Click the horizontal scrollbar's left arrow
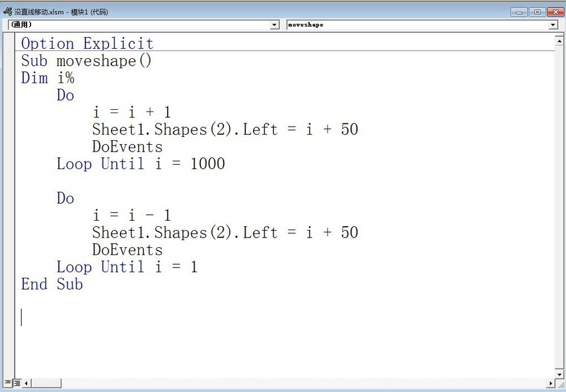The width and height of the screenshot is (566, 392). [26, 384]
